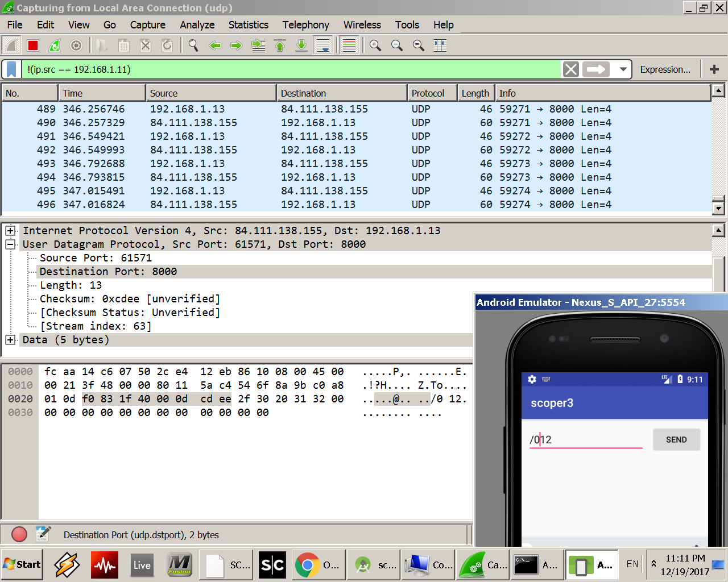Stop capturing packets with red square button
The height and width of the screenshot is (582, 728).
[33, 45]
